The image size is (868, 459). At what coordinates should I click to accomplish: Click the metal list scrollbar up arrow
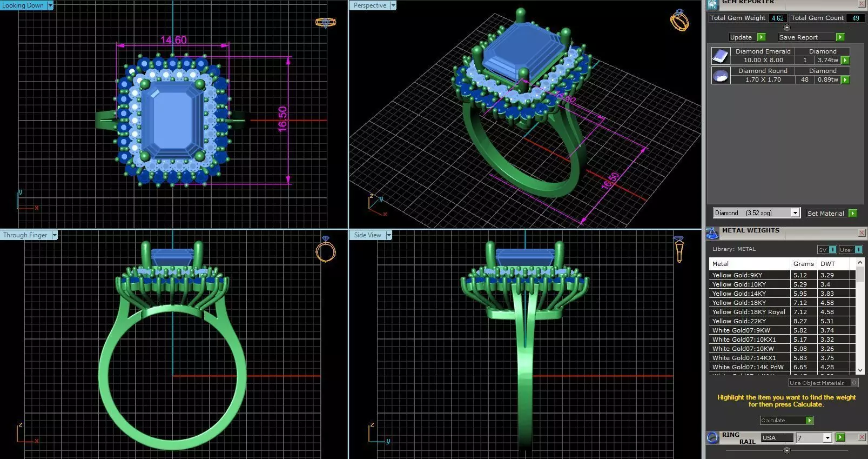[860, 262]
